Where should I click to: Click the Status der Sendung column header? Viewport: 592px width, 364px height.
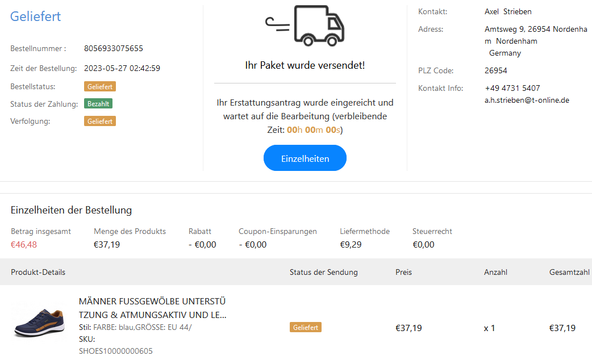point(324,272)
